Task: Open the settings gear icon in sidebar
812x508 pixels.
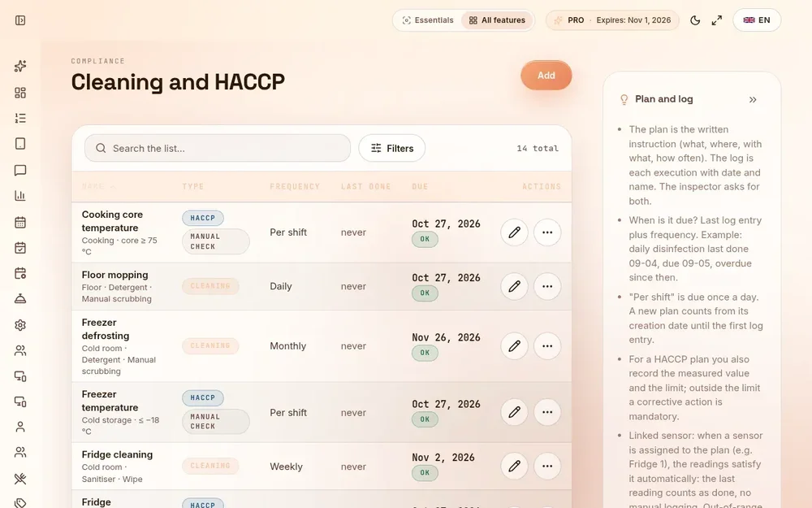Action: tap(20, 325)
